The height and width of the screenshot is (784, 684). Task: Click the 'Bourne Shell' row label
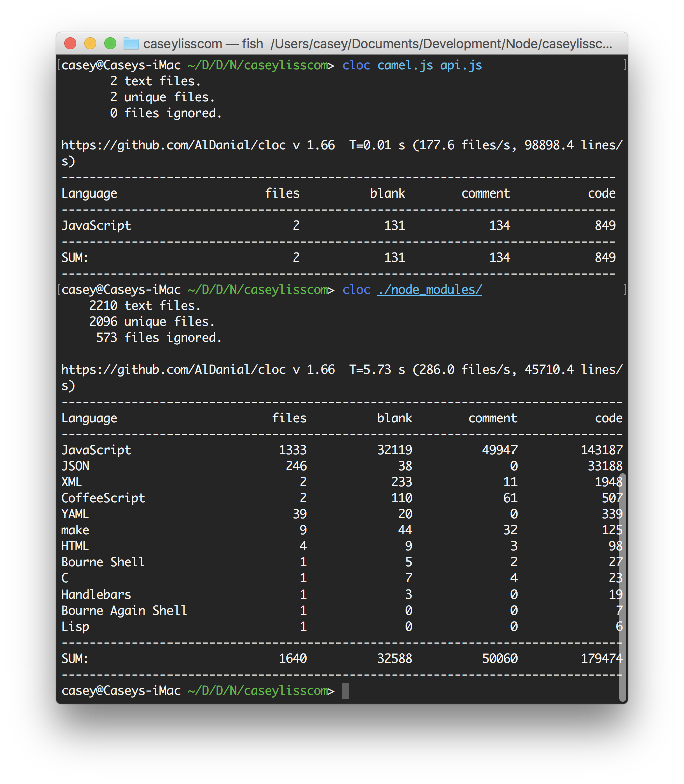pos(103,562)
